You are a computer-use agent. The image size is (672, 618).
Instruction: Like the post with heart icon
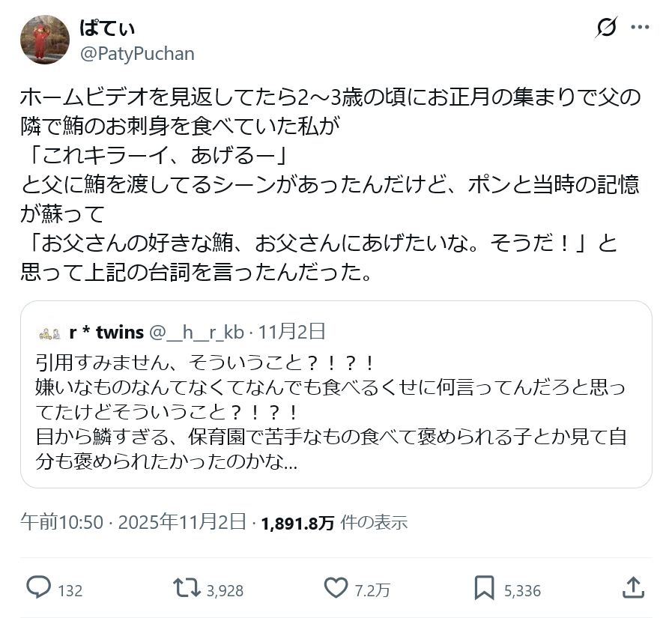(x=336, y=588)
